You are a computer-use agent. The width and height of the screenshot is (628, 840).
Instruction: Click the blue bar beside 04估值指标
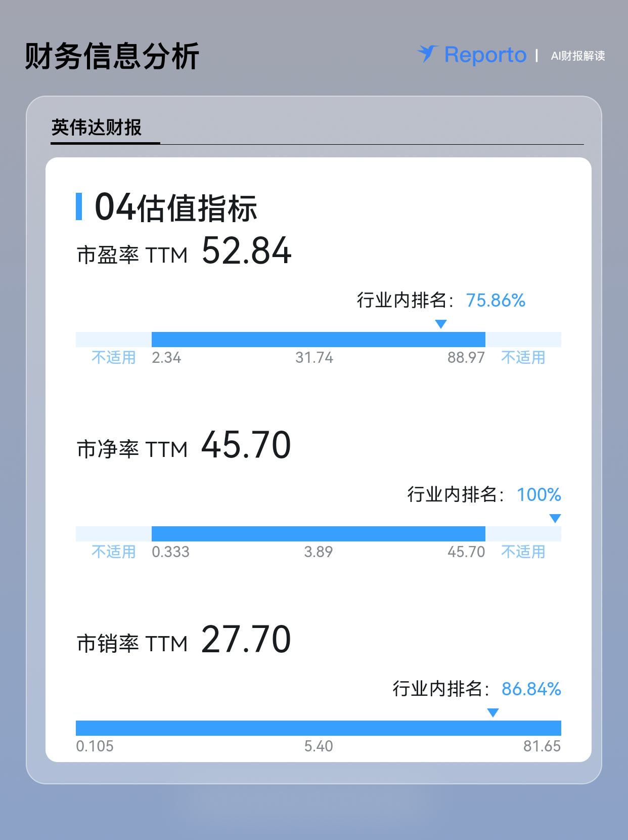pyautogui.click(x=79, y=206)
